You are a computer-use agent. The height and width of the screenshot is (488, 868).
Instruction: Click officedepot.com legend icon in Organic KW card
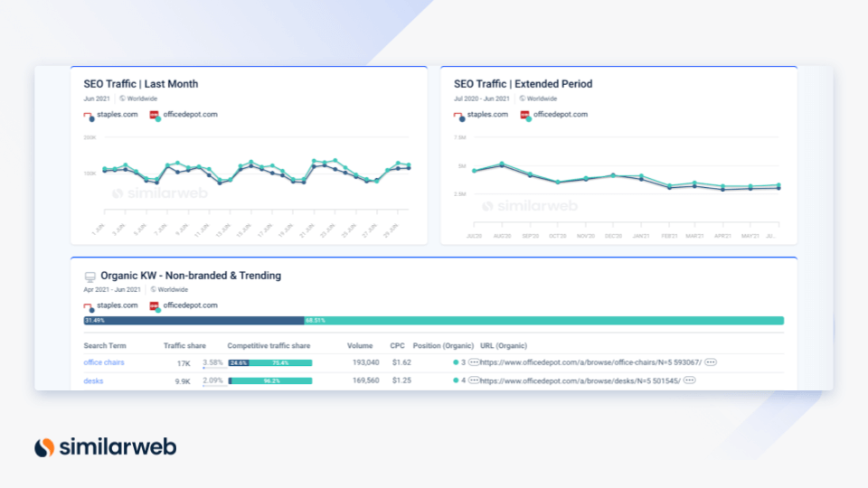click(155, 306)
